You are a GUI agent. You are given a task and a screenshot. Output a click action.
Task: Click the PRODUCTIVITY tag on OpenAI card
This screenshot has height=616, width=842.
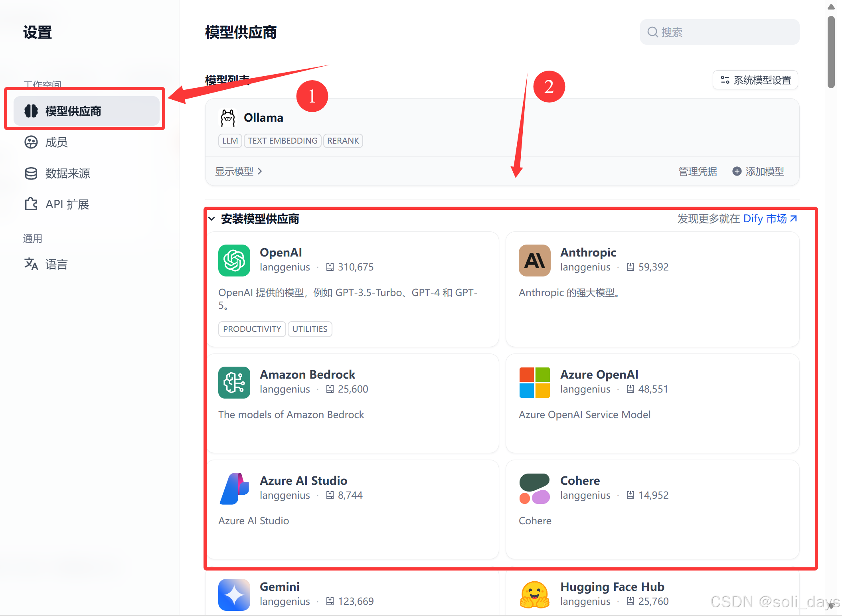pyautogui.click(x=252, y=329)
